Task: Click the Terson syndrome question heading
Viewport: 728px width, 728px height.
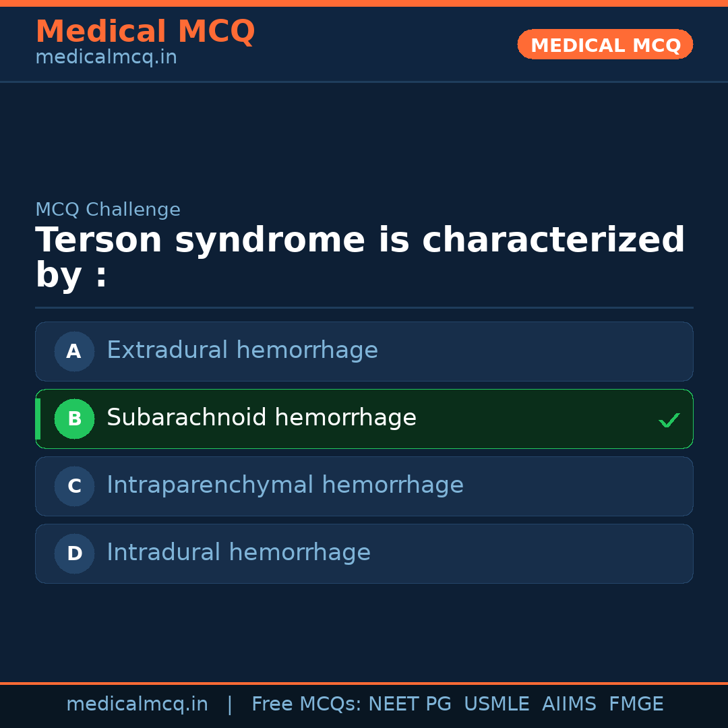Action: [x=360, y=257]
